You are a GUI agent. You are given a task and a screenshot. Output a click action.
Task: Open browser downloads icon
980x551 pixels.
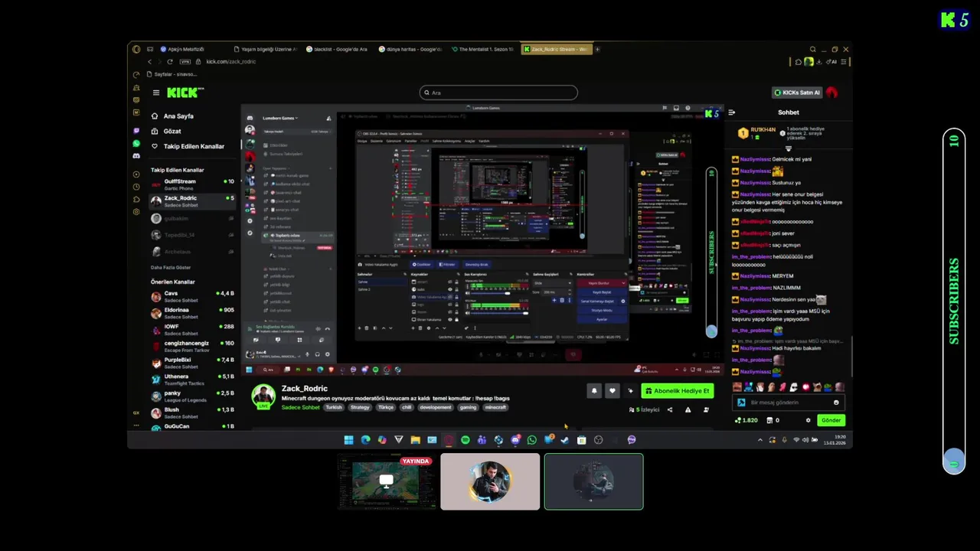[x=818, y=62]
